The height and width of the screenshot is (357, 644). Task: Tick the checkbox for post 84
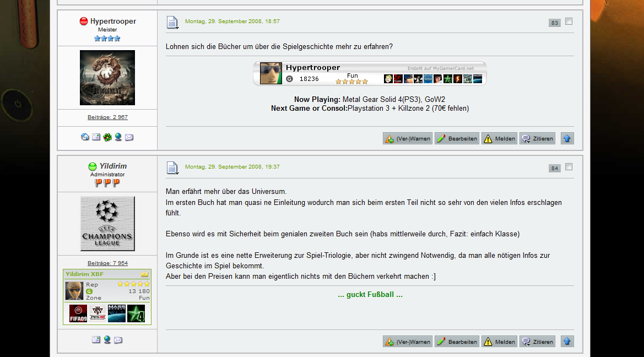click(x=569, y=167)
